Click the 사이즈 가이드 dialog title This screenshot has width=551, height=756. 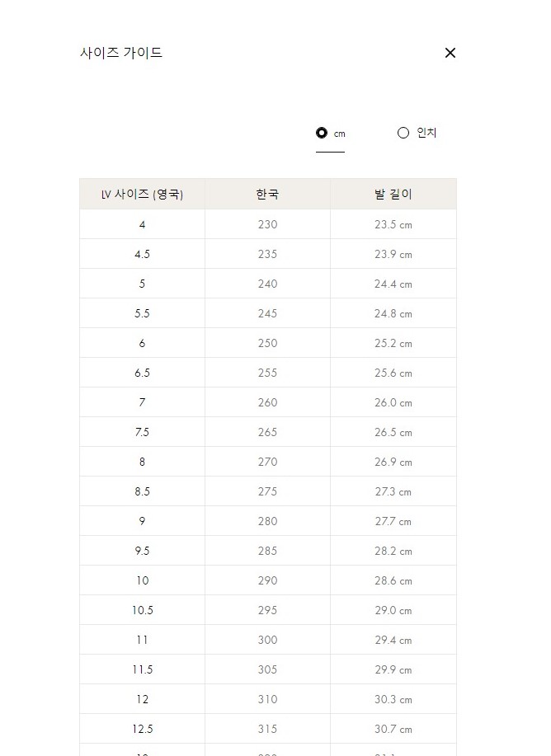tap(121, 53)
